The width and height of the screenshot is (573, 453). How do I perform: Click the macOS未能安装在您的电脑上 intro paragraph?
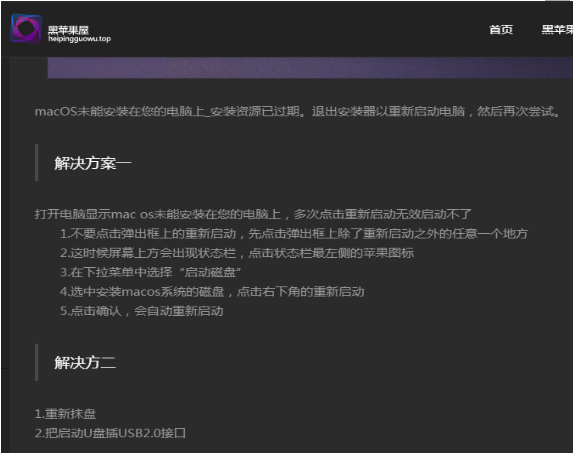[297, 111]
